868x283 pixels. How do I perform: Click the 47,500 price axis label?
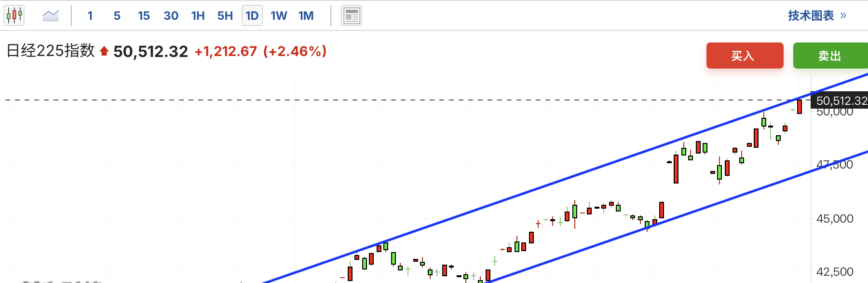coord(835,165)
